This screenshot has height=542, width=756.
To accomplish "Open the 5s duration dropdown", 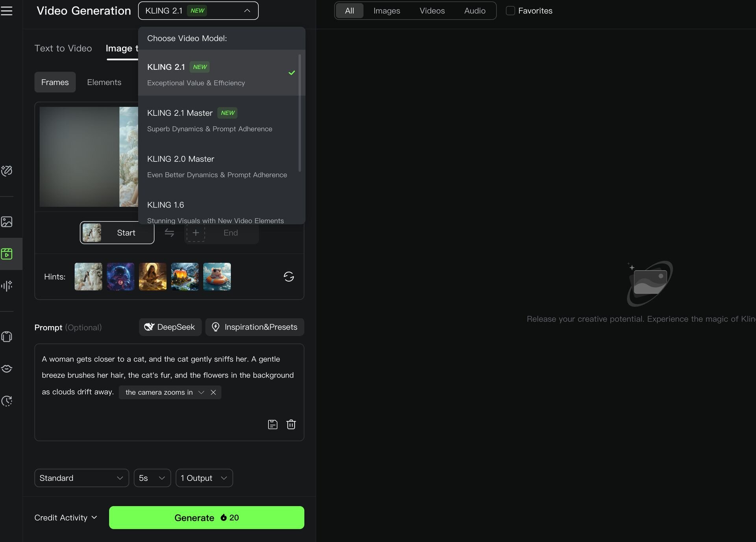I will pyautogui.click(x=152, y=478).
